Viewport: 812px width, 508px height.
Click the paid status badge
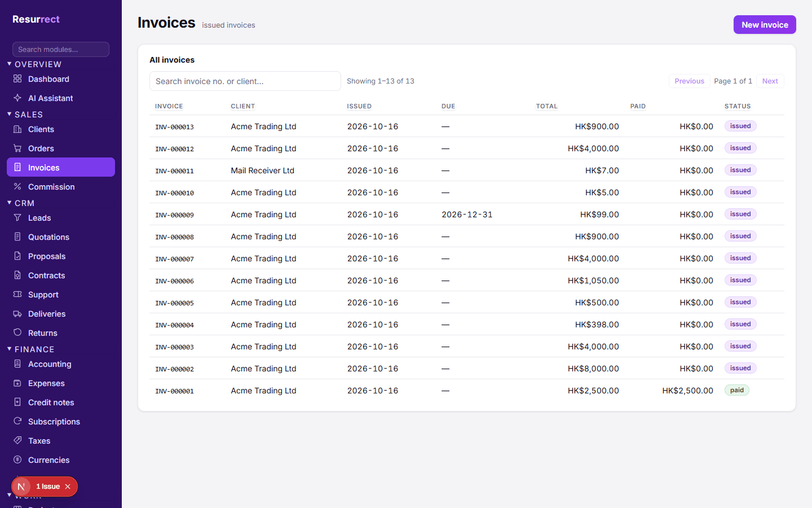pyautogui.click(x=736, y=390)
